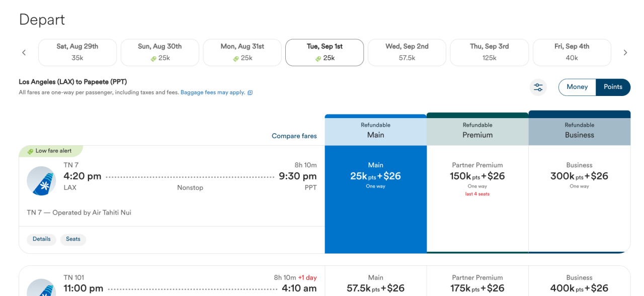644x296 pixels.
Task: Choose TN 7 Business fare 300k pts
Action: point(580,199)
